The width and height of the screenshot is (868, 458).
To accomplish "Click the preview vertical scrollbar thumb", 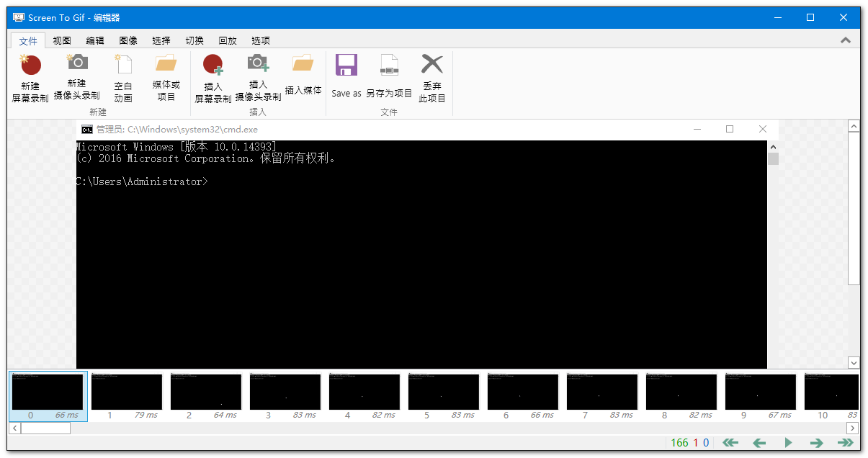I will (854, 208).
